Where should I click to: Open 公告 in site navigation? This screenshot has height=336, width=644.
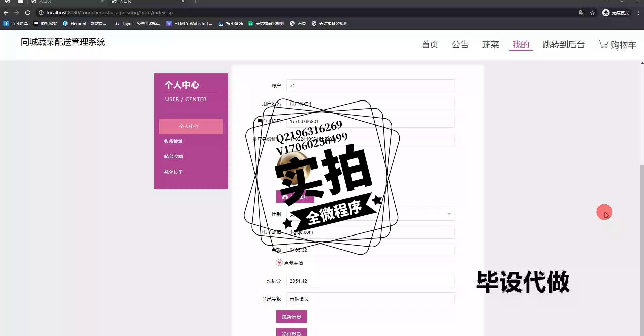point(460,44)
